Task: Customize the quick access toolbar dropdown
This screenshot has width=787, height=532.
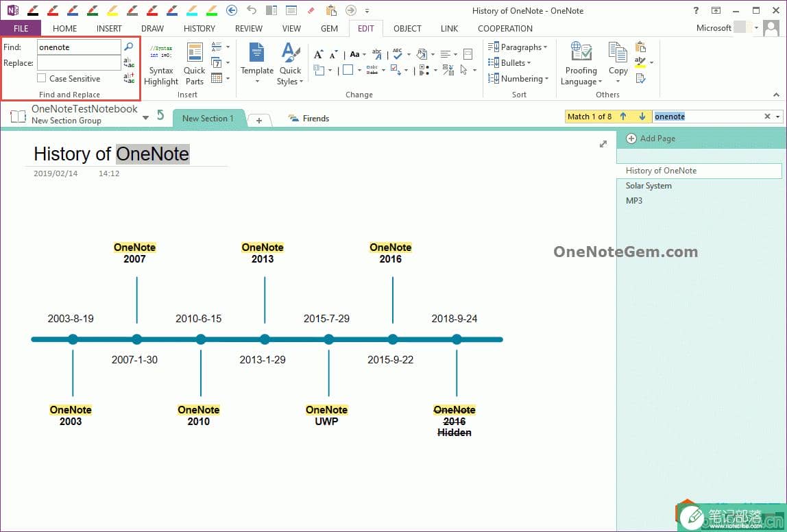Action: [367, 10]
